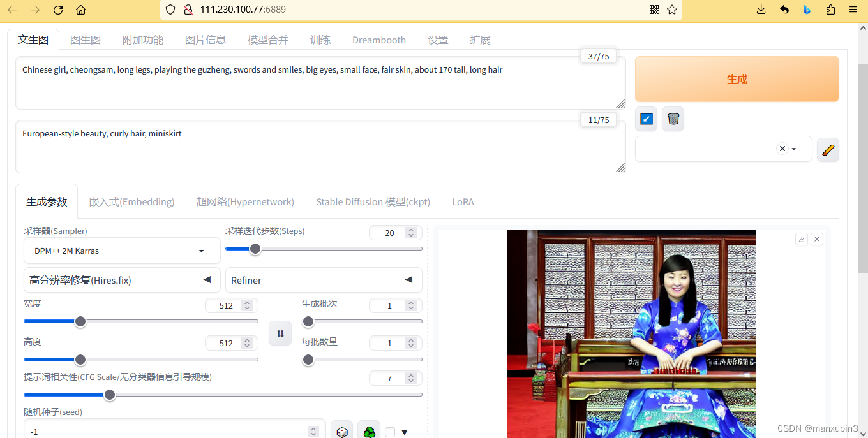Viewport: 868px width, 438px height.
Task: Open the 图片信息 tab
Action: (206, 40)
